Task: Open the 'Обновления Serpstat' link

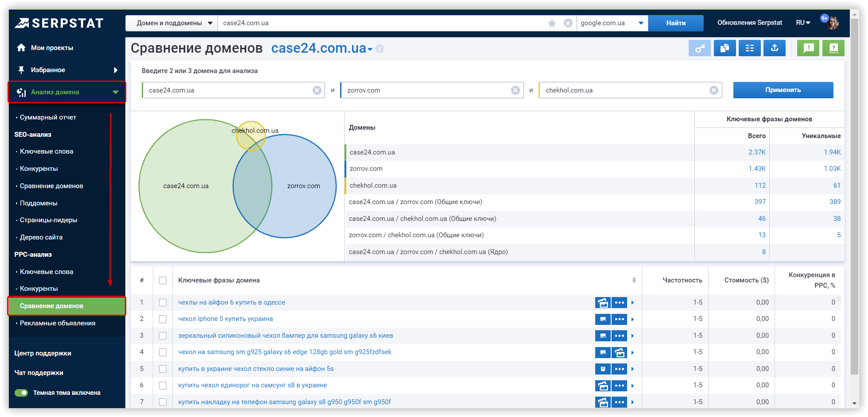Action: (x=750, y=23)
